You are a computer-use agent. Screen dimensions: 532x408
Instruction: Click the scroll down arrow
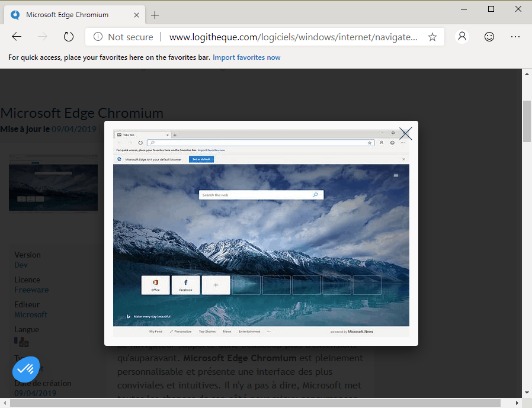point(527,393)
